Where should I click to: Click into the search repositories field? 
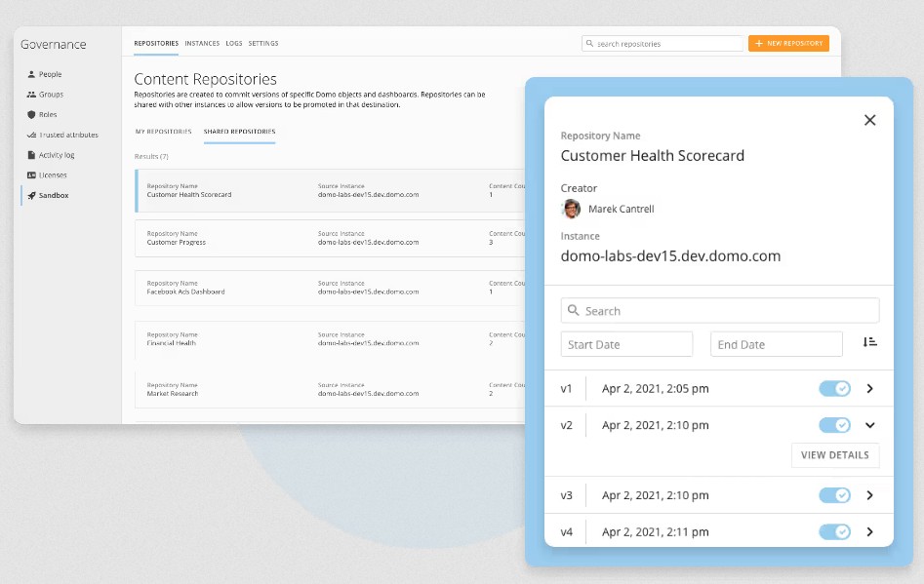tap(663, 44)
